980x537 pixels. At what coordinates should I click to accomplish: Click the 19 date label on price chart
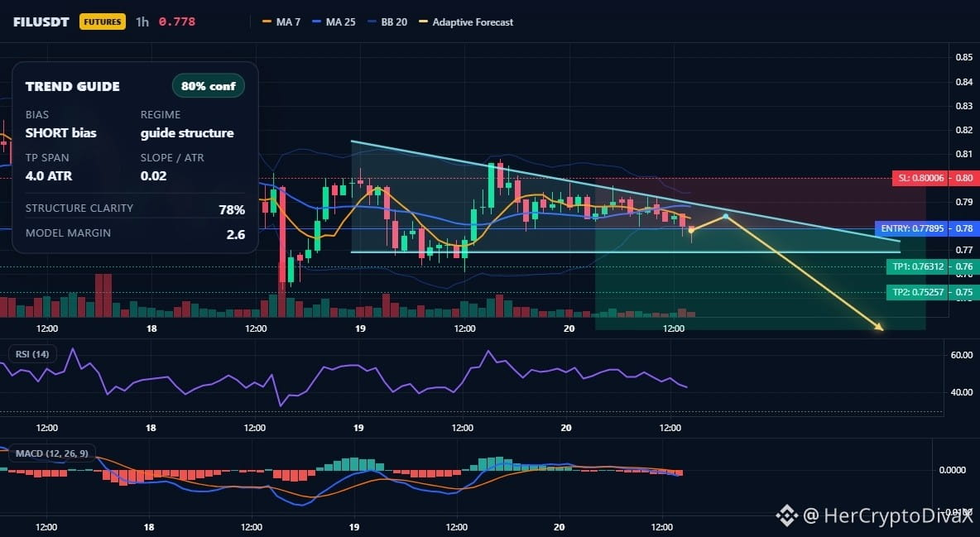point(360,328)
